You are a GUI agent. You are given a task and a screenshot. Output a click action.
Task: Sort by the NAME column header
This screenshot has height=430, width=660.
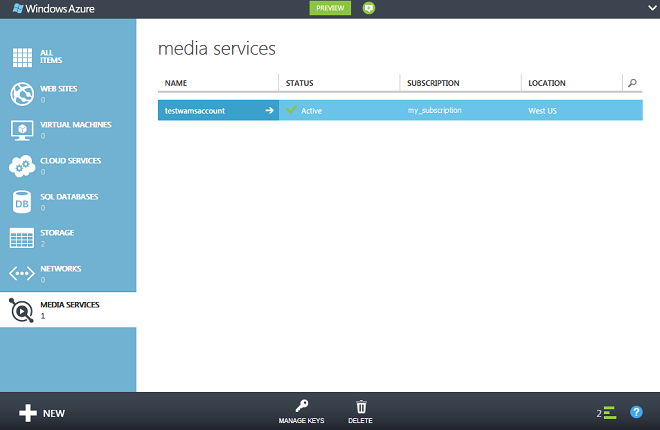[176, 83]
